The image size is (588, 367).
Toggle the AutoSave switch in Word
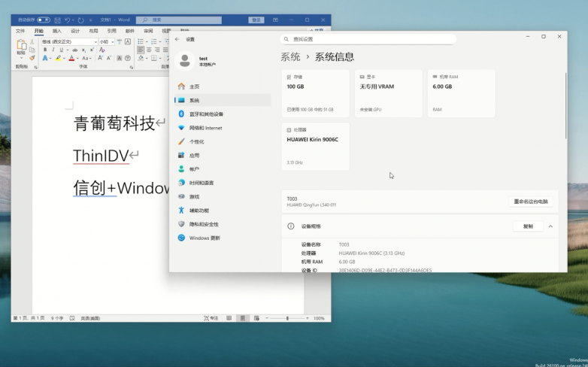[x=44, y=20]
